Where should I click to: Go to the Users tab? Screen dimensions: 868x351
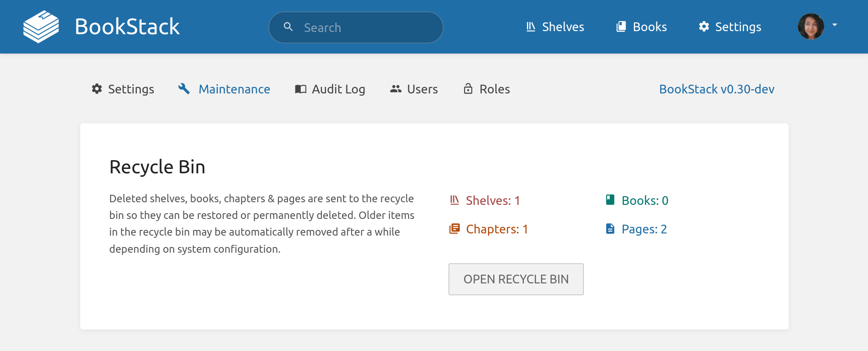422,89
